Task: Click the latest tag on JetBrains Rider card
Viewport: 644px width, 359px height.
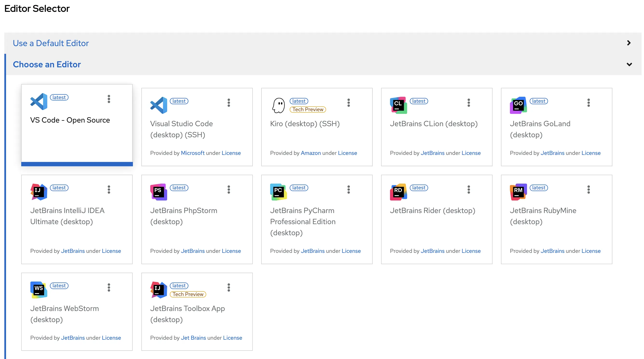Action: tap(419, 188)
